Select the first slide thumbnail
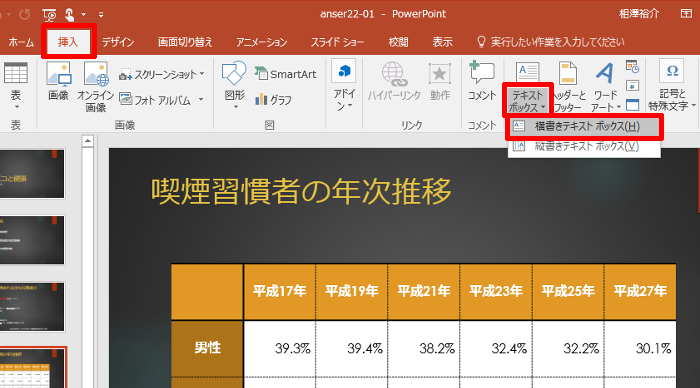The width and height of the screenshot is (700, 388). point(32,174)
